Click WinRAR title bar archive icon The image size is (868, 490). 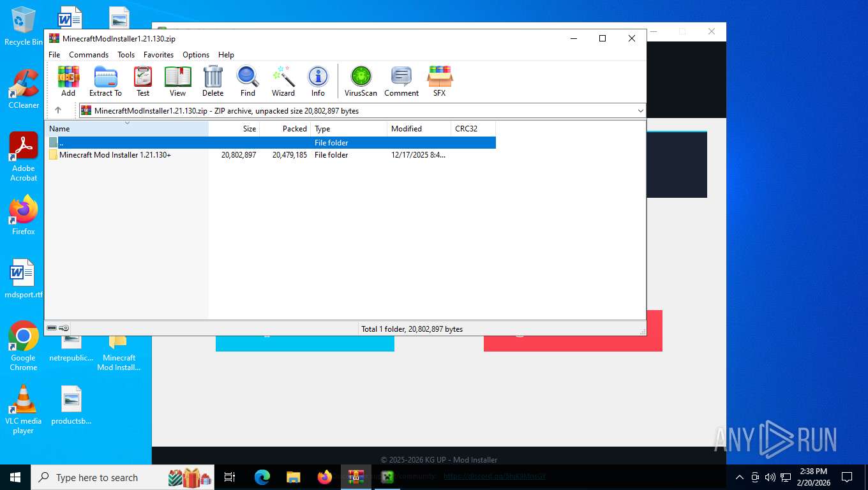[54, 38]
